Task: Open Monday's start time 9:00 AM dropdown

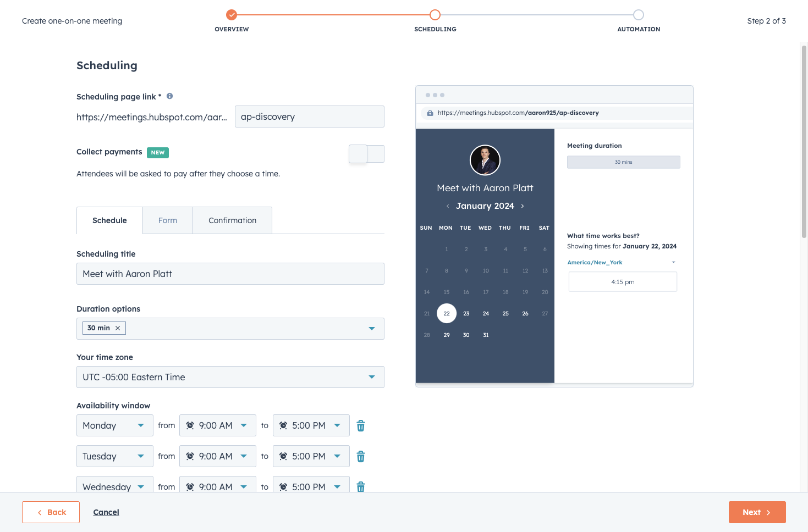Action: pos(218,425)
